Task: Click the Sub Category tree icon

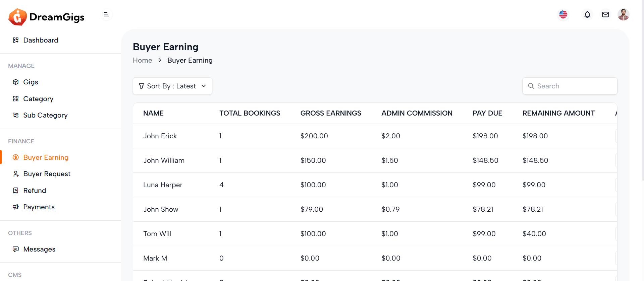Action: (x=16, y=115)
